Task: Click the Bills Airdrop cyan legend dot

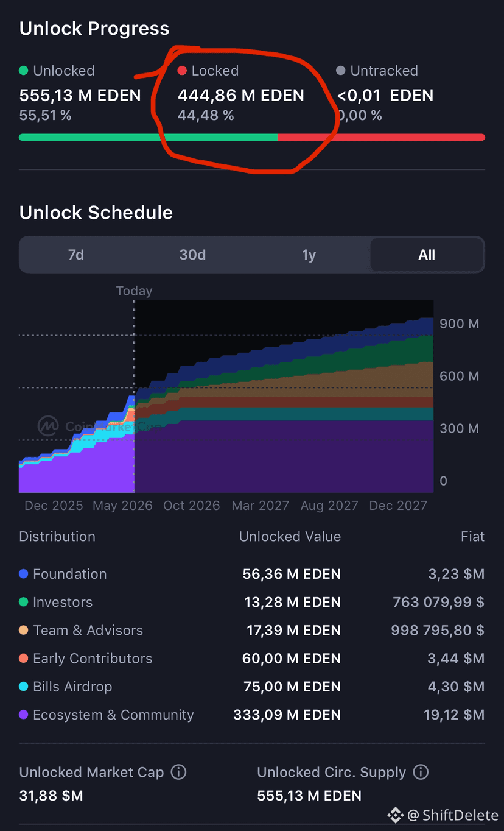Action: click(x=24, y=687)
